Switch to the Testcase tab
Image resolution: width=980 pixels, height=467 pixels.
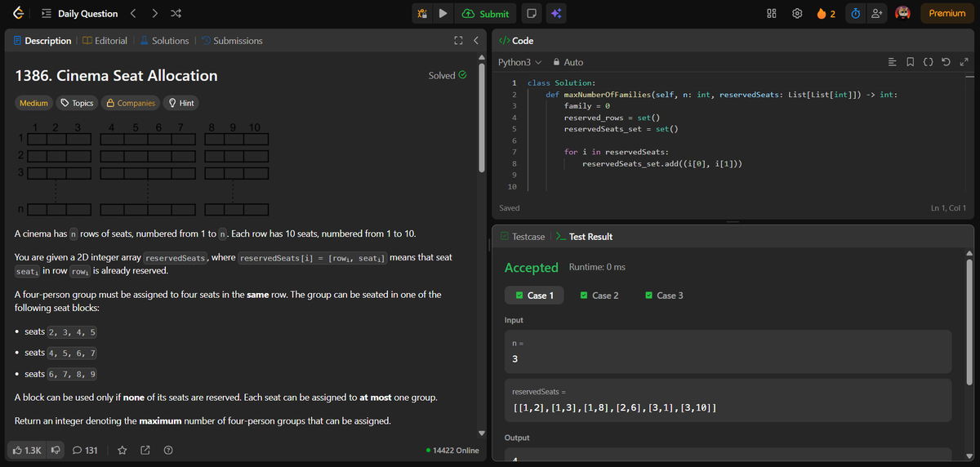coord(522,237)
